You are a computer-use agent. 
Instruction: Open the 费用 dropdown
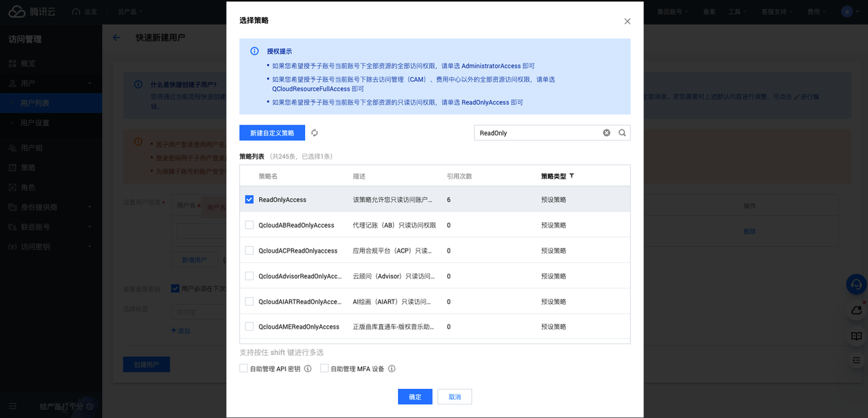(817, 12)
